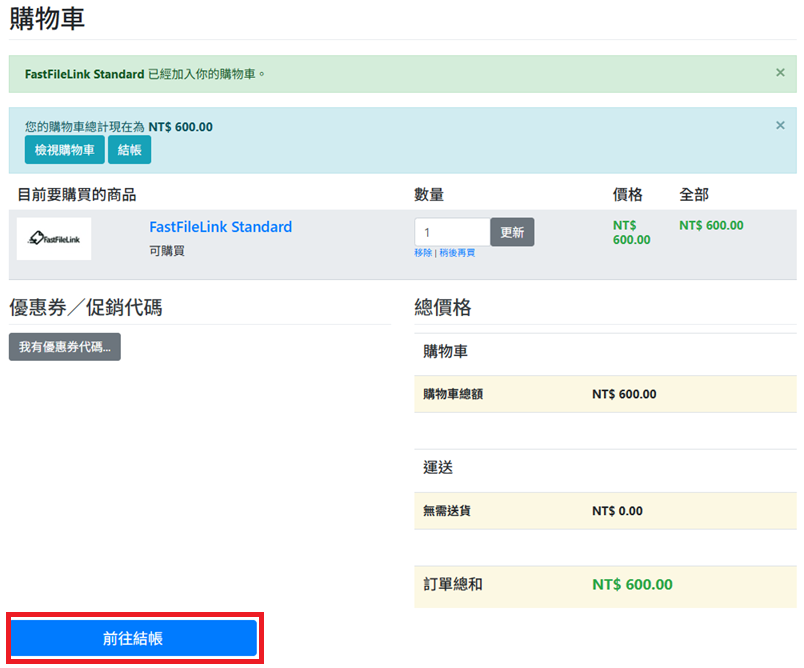
Task: Click the 購物車 page heading
Action: click(47, 19)
